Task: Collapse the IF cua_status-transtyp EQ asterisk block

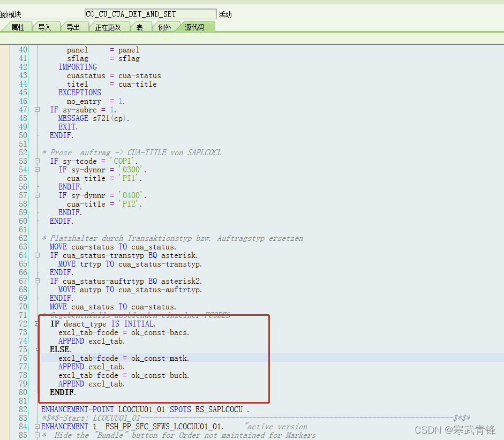Action: pos(37,255)
